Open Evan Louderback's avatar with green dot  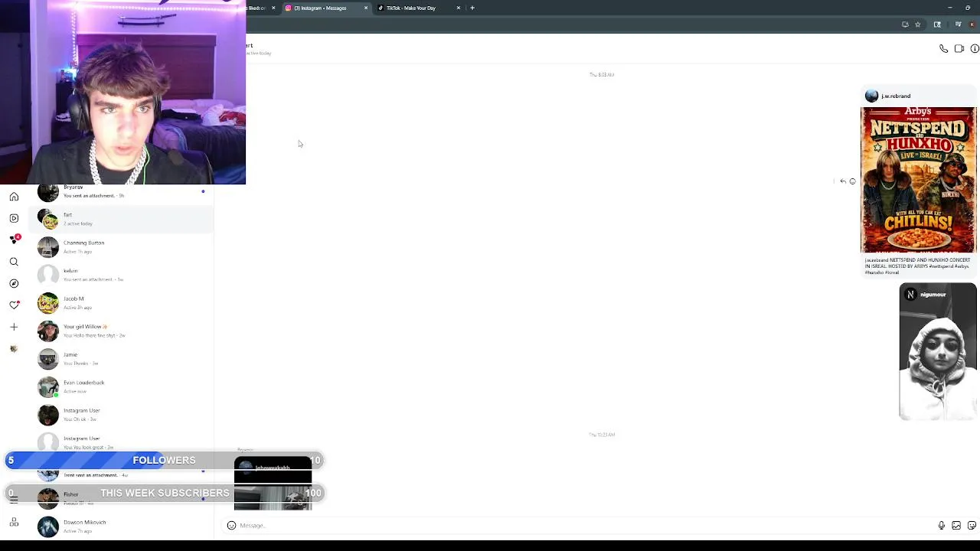coord(48,386)
